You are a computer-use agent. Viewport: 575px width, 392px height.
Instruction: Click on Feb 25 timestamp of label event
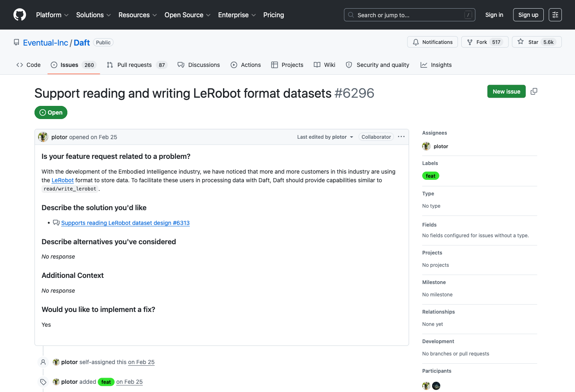coord(129,382)
